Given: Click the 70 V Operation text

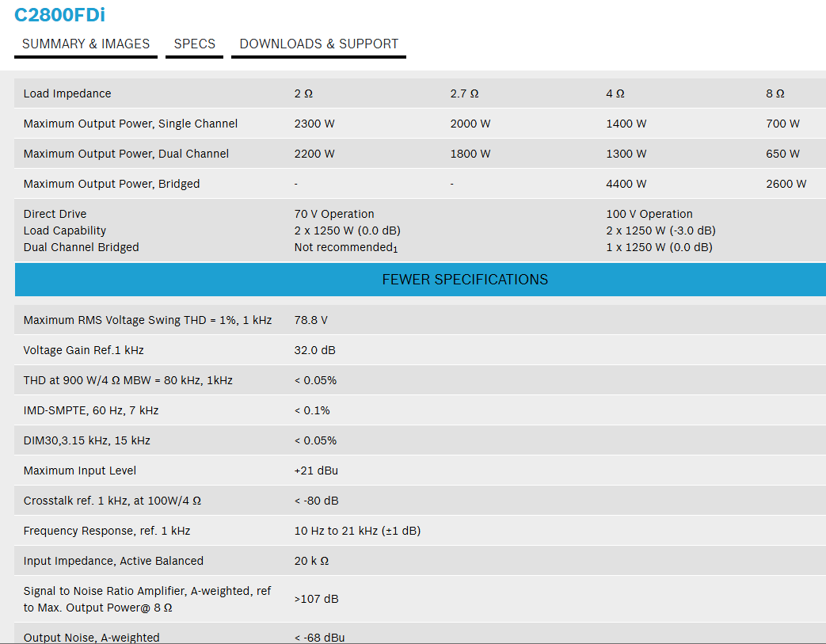Looking at the screenshot, I should (334, 213).
